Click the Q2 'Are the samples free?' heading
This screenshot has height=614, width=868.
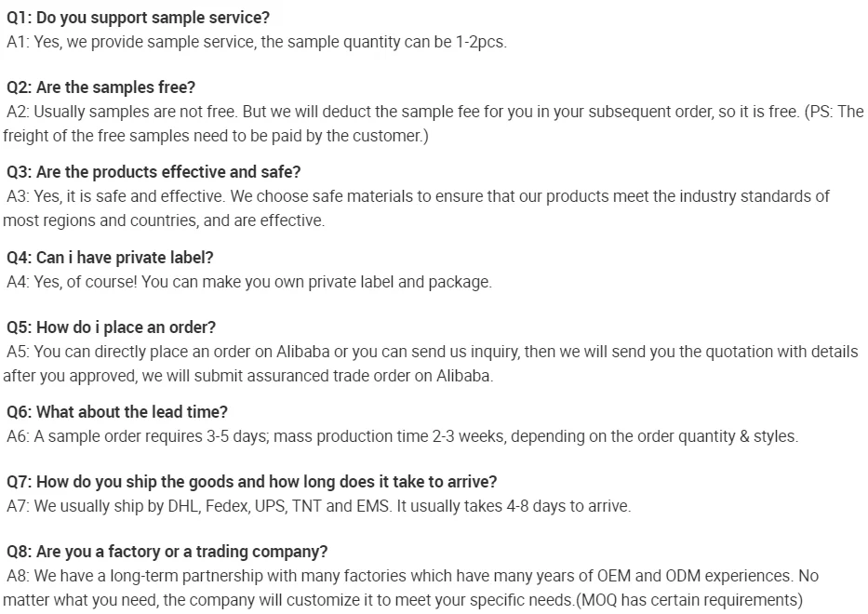(x=101, y=87)
